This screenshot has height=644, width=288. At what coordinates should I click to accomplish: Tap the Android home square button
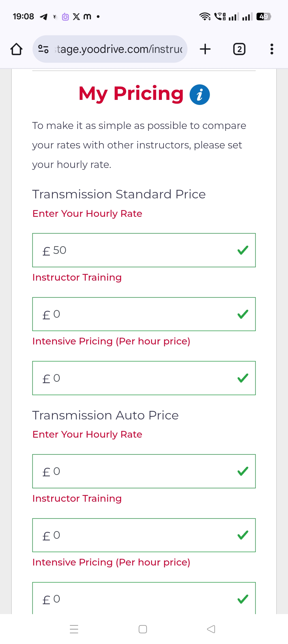pos(143,629)
